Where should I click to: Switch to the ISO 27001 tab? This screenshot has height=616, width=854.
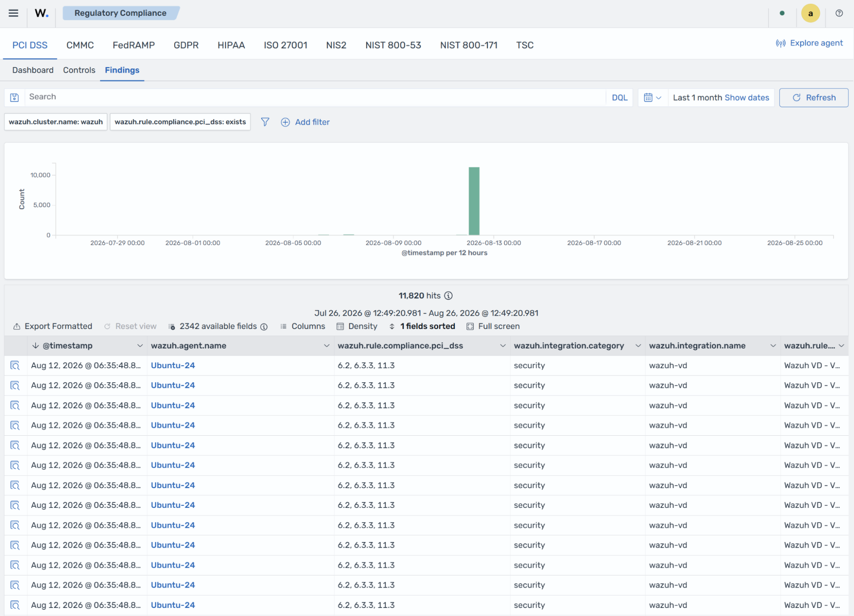coord(285,45)
